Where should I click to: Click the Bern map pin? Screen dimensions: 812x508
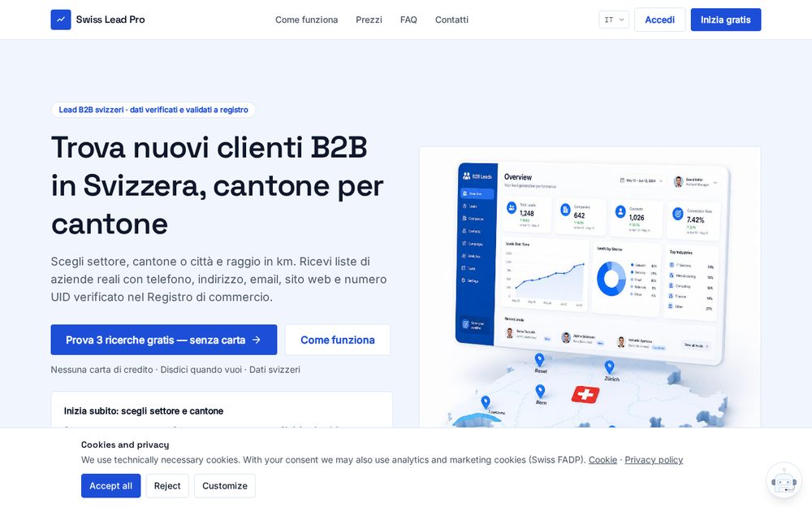coord(540,391)
